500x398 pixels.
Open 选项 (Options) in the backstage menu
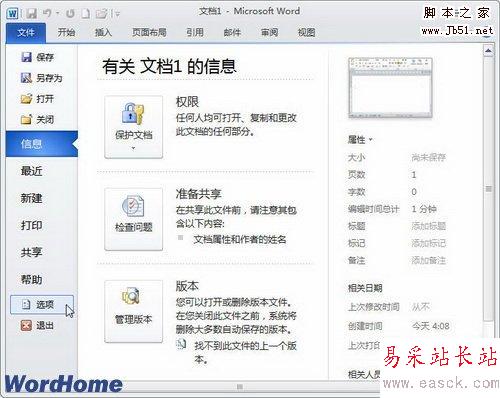[42, 304]
